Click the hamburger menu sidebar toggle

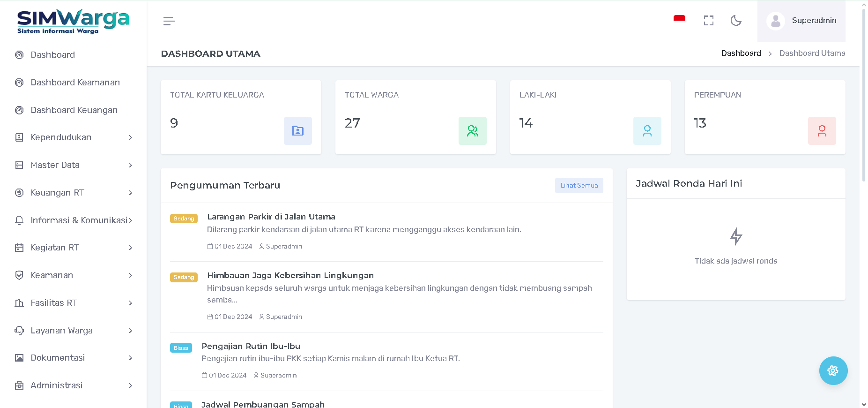tap(169, 21)
